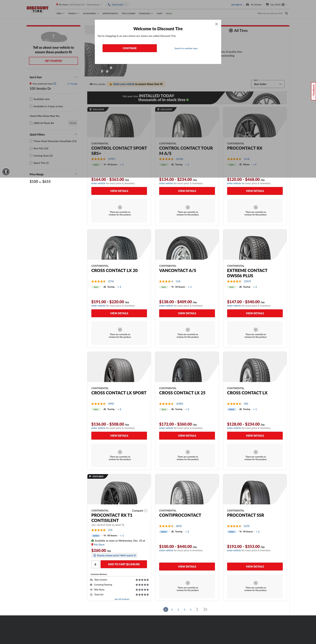Tick Three-Peak Mountain Snowflake filter
The height and width of the screenshot is (644, 316).
31,141
